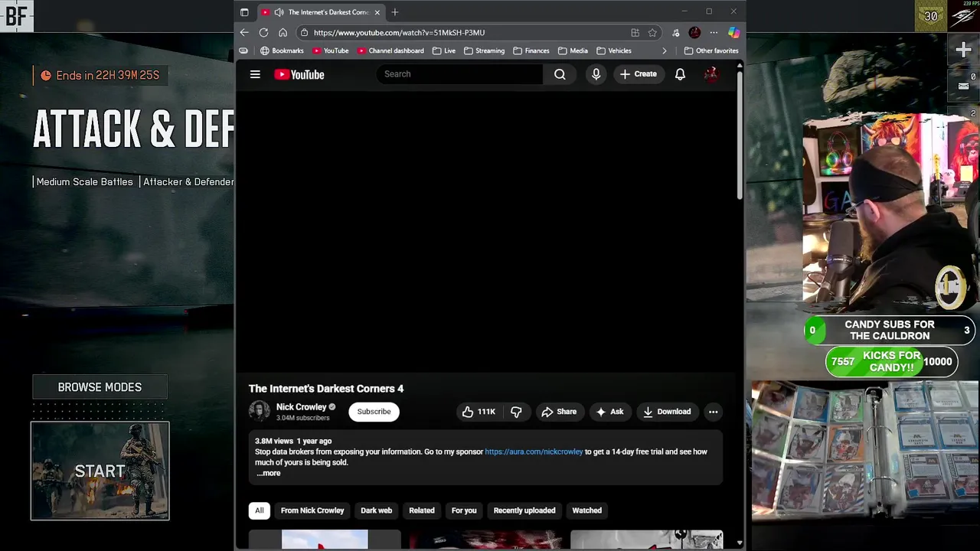This screenshot has height=551, width=980.
Task: Go to the browser home page
Action: [x=283, y=33]
